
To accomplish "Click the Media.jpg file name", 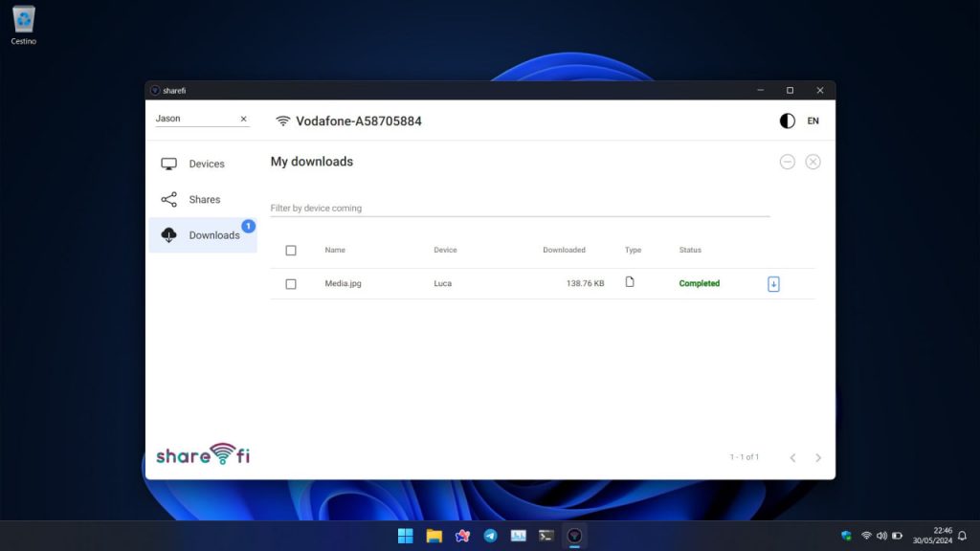I will click(x=343, y=283).
